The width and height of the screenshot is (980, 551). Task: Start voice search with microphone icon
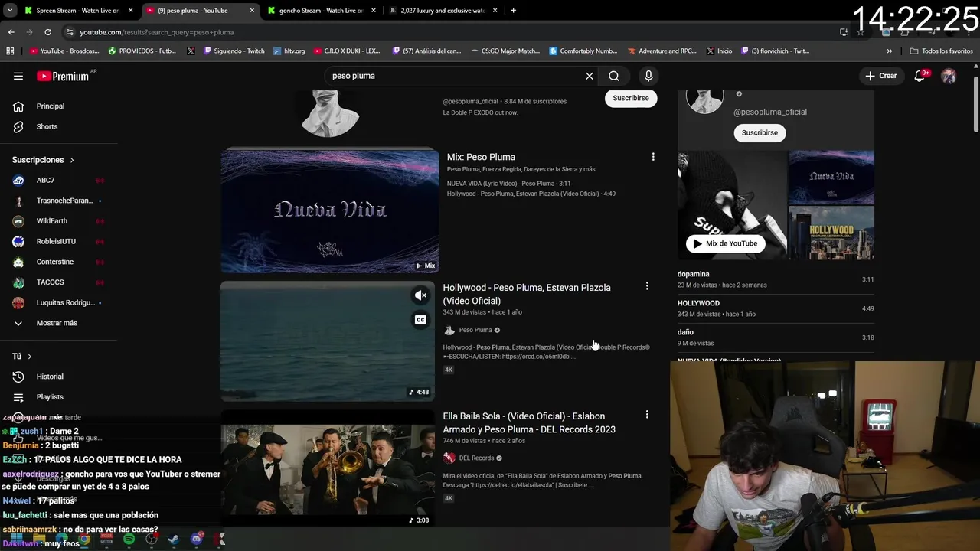point(648,76)
